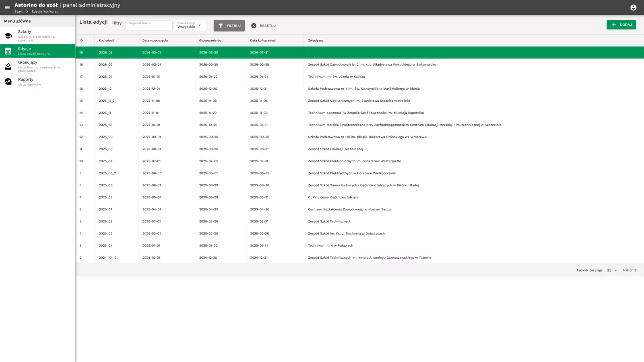Screen dimensions: 644x362
Task: Click the chart icon next to Raporty
Action: [8, 82]
